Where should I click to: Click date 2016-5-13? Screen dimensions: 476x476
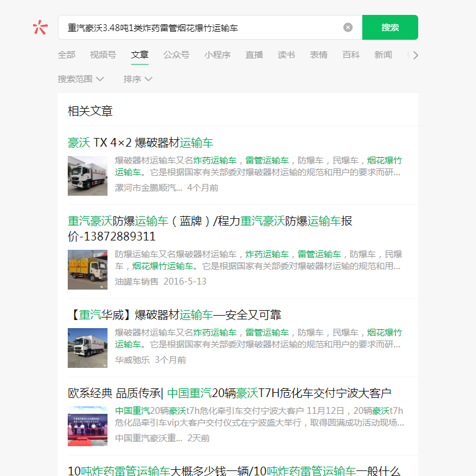pos(185,281)
